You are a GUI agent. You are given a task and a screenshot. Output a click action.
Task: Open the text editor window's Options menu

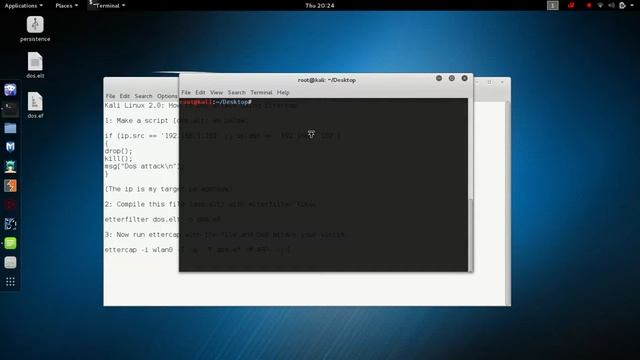(x=167, y=96)
